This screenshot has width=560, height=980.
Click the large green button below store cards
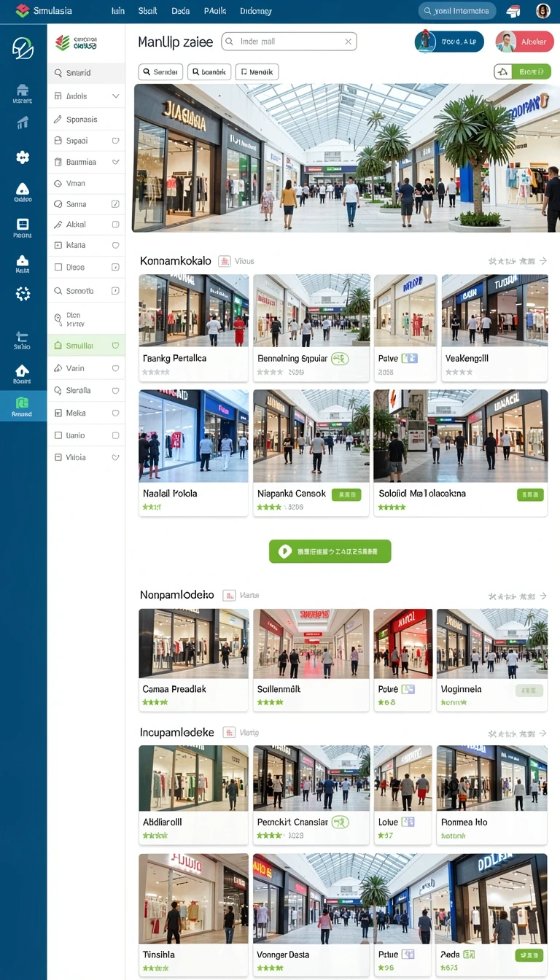tap(330, 551)
